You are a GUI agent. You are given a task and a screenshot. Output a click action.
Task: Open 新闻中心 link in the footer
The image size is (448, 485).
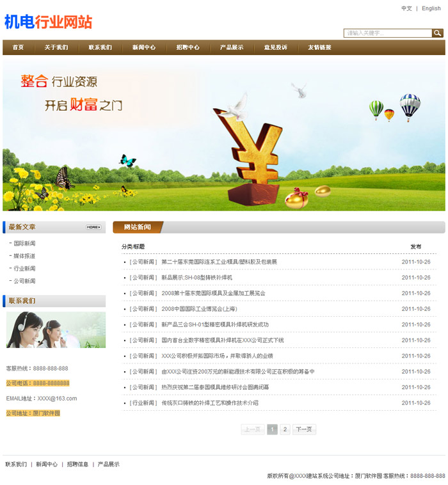tap(47, 465)
